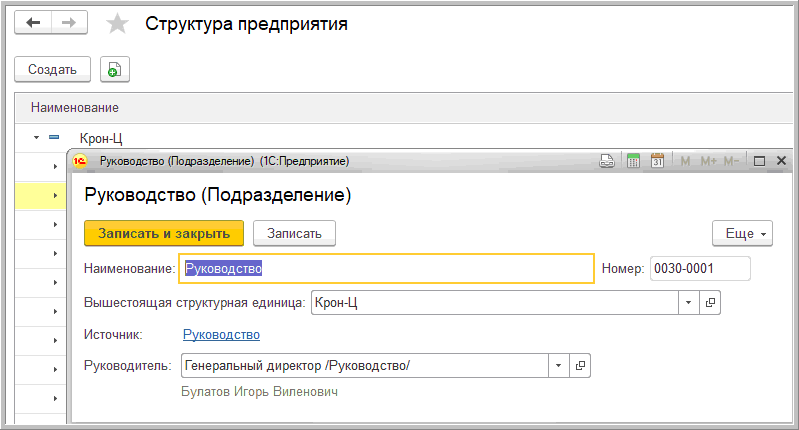This screenshot has height=430, width=799.
Task: Click the back navigation arrow
Action: click(x=33, y=24)
